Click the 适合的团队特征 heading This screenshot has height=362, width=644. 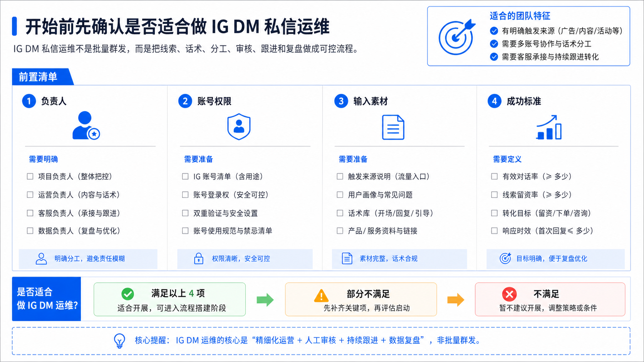(520, 16)
